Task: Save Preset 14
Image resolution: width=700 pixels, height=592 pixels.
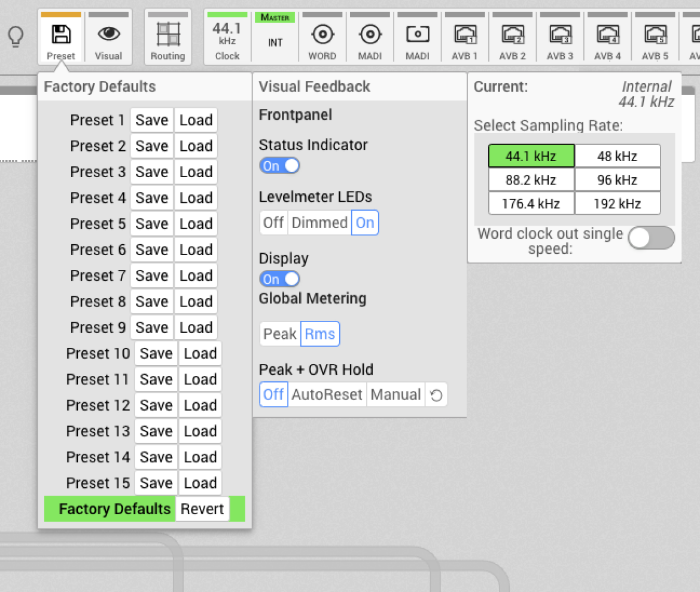Action: click(156, 457)
